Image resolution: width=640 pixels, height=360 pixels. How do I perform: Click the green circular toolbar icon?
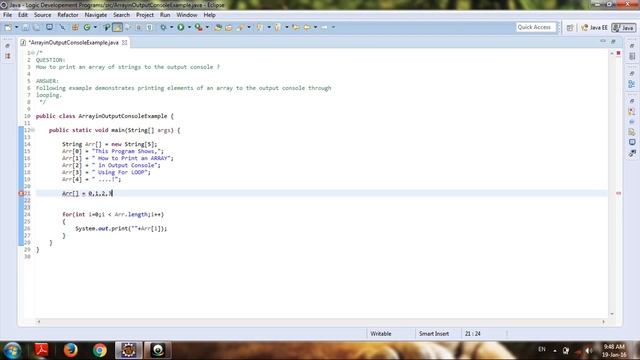click(x=87, y=27)
